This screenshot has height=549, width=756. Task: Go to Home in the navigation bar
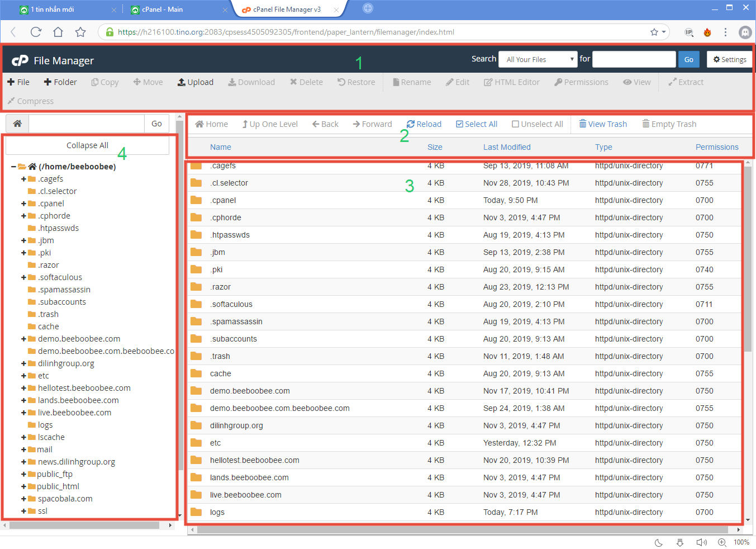click(212, 124)
